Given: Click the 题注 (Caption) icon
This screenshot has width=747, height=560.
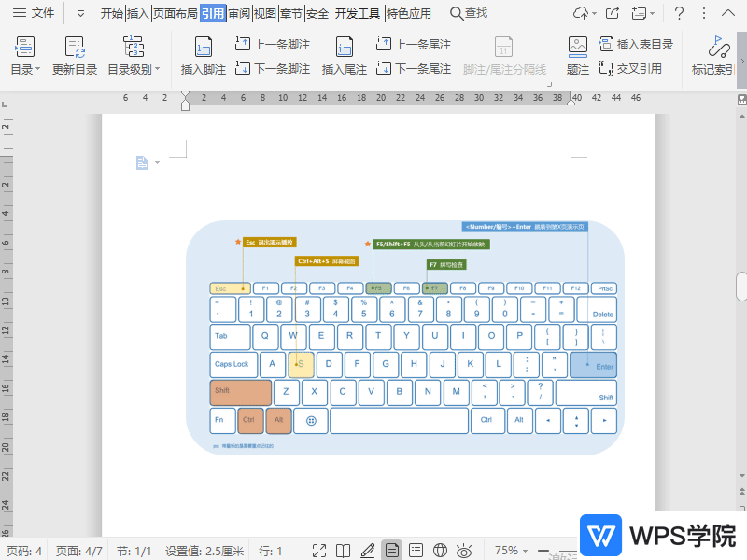Looking at the screenshot, I should 578,49.
